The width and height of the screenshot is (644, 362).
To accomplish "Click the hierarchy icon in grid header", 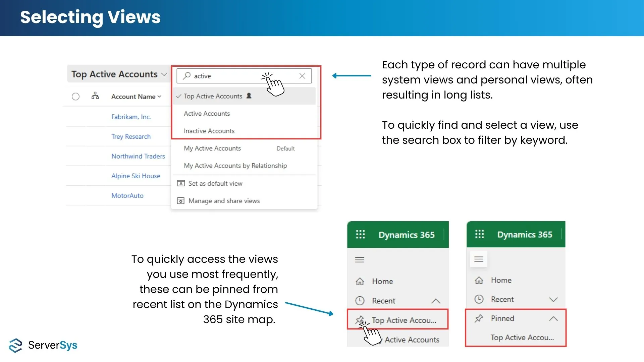I will [95, 96].
